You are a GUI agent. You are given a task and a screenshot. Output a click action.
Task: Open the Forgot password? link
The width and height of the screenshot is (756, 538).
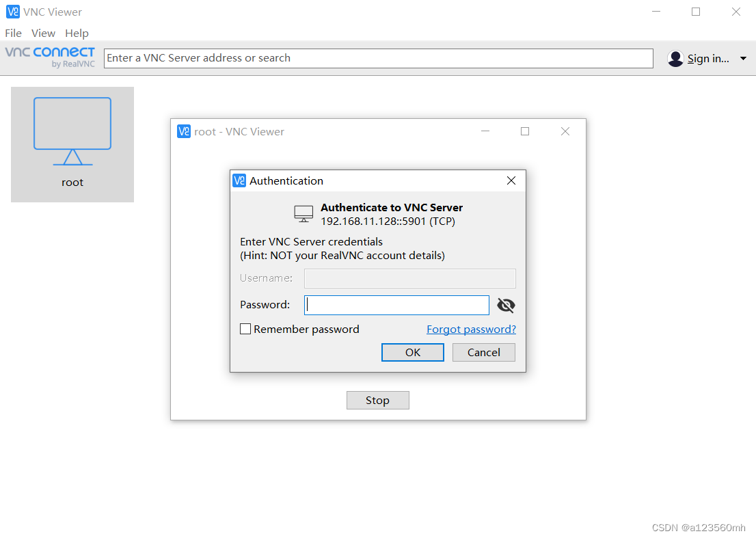pos(471,329)
